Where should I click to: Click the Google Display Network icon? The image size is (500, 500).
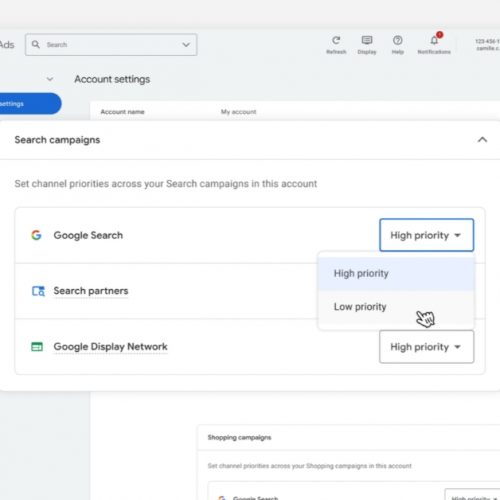pos(37,347)
